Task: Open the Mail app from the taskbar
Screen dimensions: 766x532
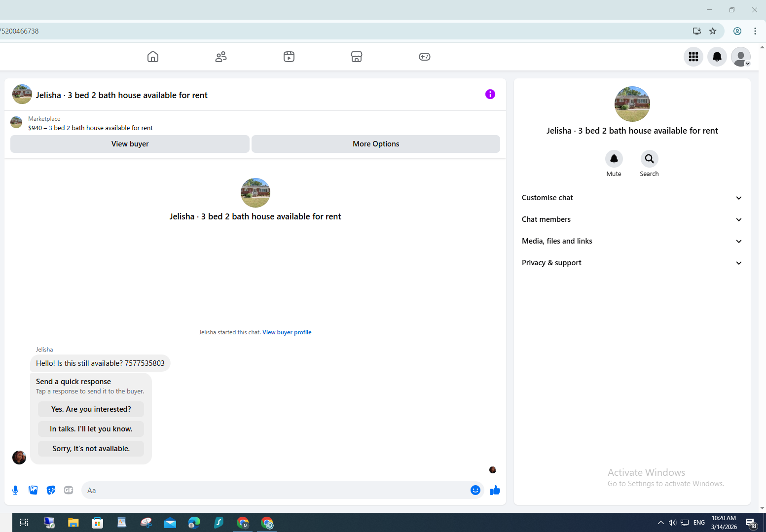Action: [170, 523]
